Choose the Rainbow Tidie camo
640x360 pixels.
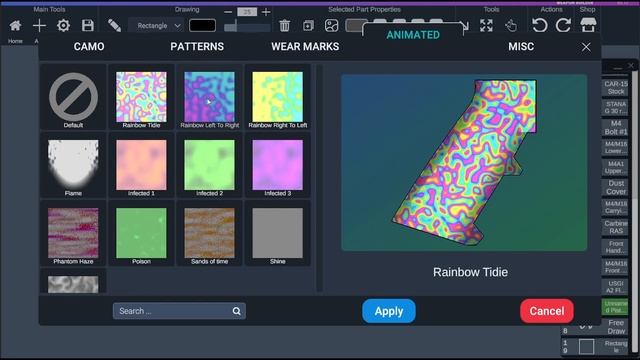pos(141,97)
